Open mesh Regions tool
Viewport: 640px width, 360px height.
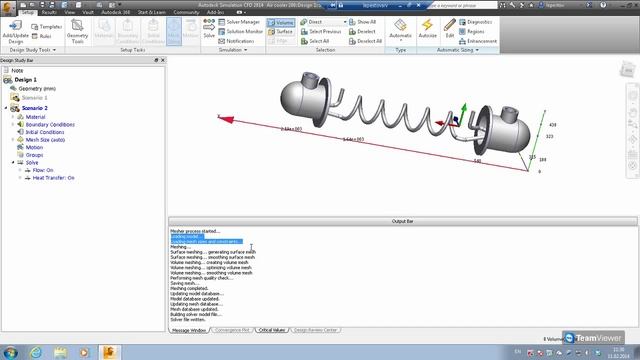click(x=471, y=31)
